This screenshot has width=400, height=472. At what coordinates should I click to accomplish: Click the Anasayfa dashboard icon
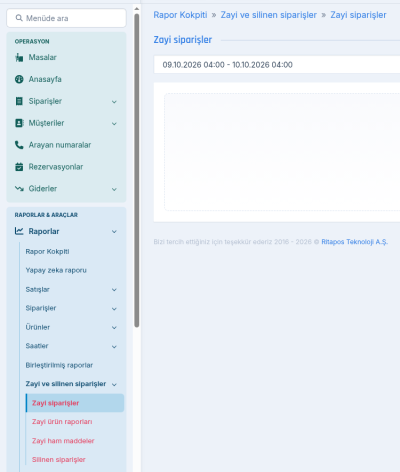pyautogui.click(x=19, y=79)
